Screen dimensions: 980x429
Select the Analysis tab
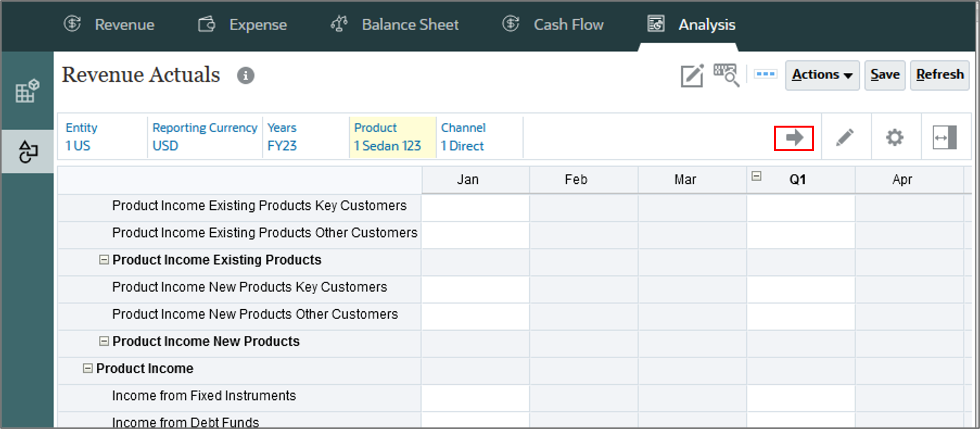[691, 24]
